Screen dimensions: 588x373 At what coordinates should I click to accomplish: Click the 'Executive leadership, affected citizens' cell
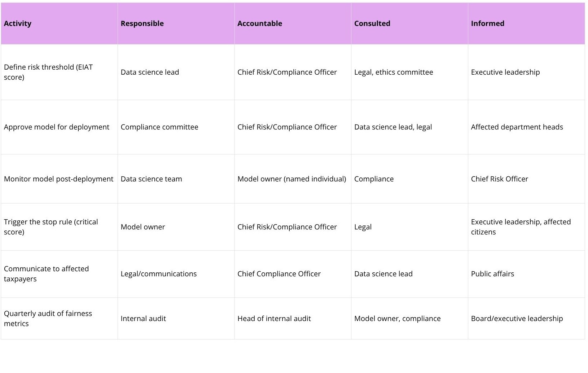click(526, 227)
